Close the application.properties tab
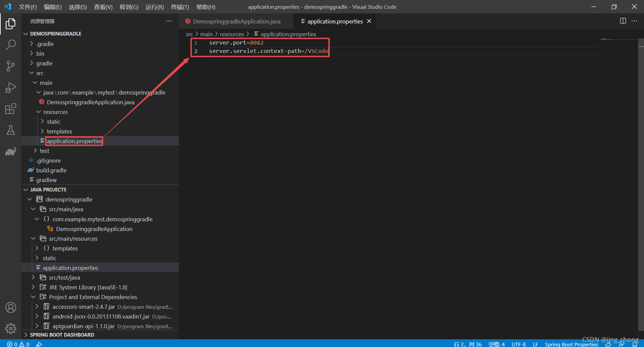 (x=369, y=21)
